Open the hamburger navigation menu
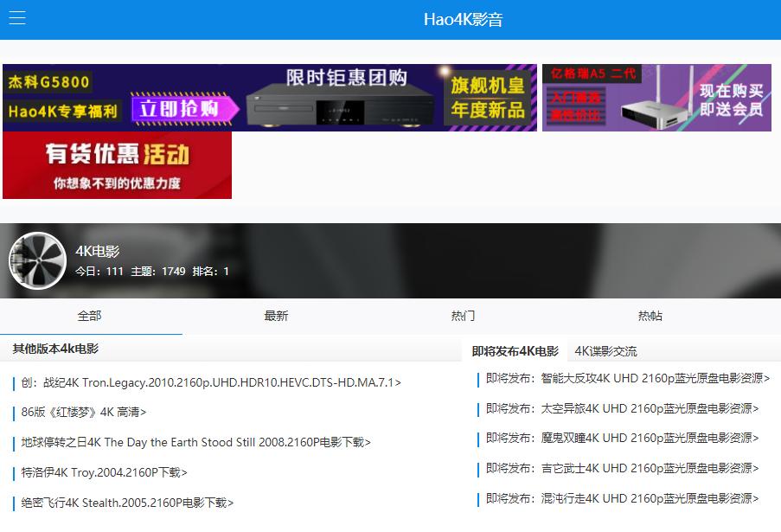The image size is (781, 532). [x=17, y=17]
